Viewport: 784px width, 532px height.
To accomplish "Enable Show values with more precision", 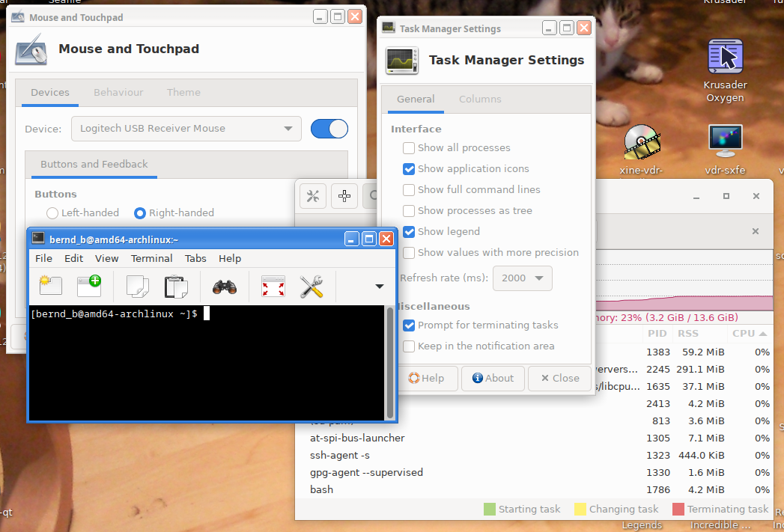I will pos(409,253).
